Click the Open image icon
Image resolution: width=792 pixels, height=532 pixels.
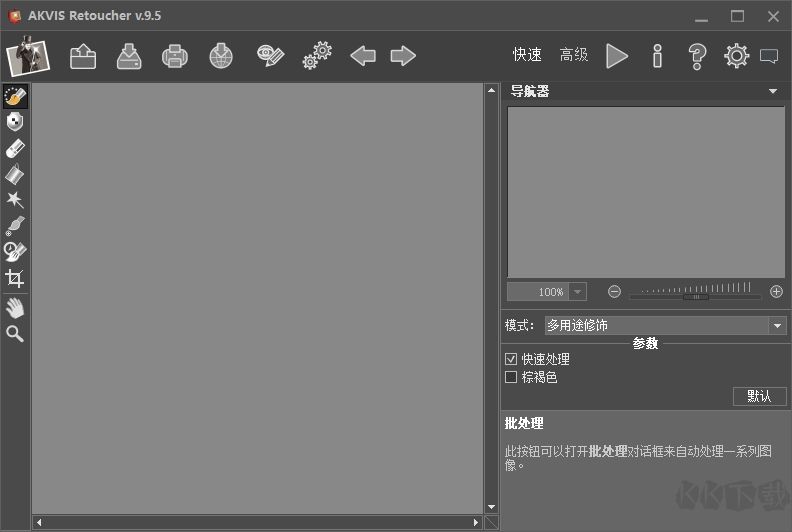point(83,56)
